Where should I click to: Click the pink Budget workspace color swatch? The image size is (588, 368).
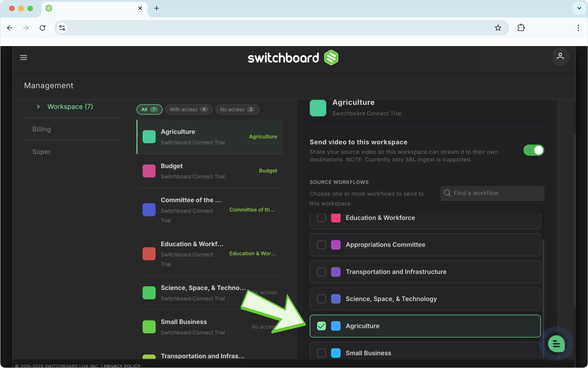[x=149, y=171]
